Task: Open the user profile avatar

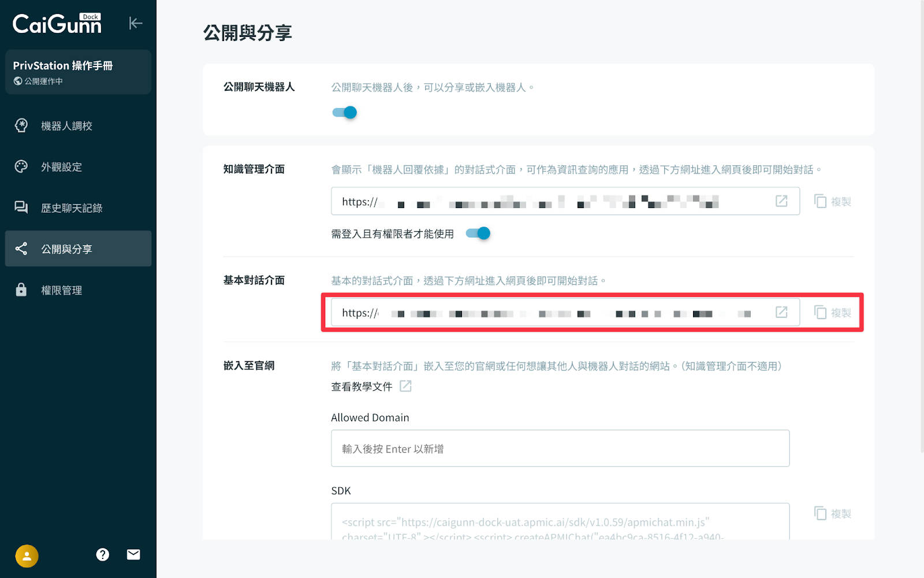Action: (27, 556)
